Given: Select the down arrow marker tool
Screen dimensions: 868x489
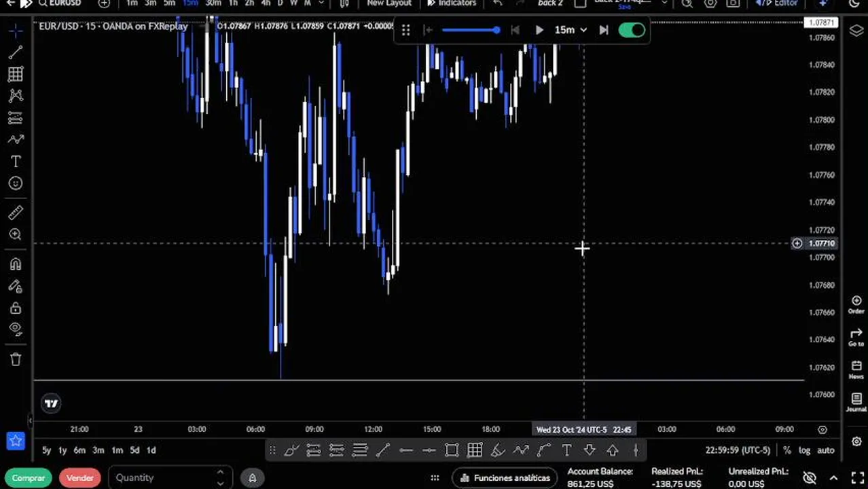Looking at the screenshot, I should (590, 450).
